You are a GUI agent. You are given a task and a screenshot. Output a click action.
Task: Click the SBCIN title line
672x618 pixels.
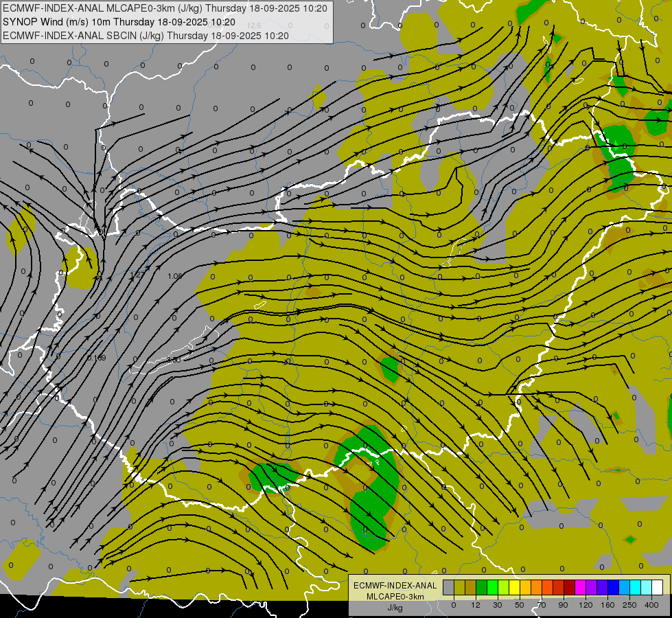146,36
